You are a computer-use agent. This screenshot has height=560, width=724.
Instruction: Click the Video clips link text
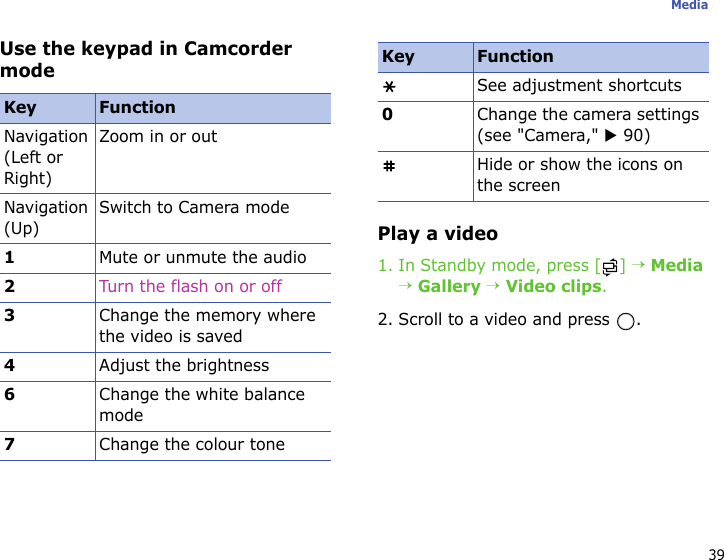[x=553, y=287]
